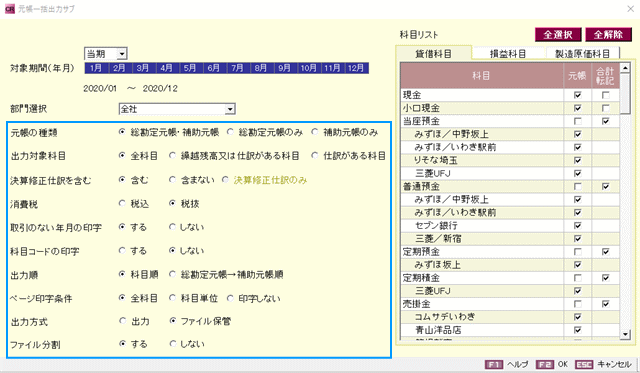The image size is (640, 373).
Task: Switch to 製造原価科目 tab
Action: coord(582,53)
